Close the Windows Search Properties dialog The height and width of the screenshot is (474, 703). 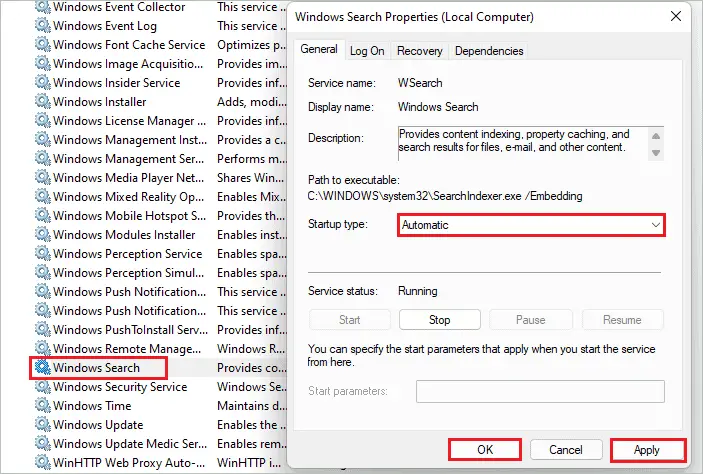[x=676, y=17]
